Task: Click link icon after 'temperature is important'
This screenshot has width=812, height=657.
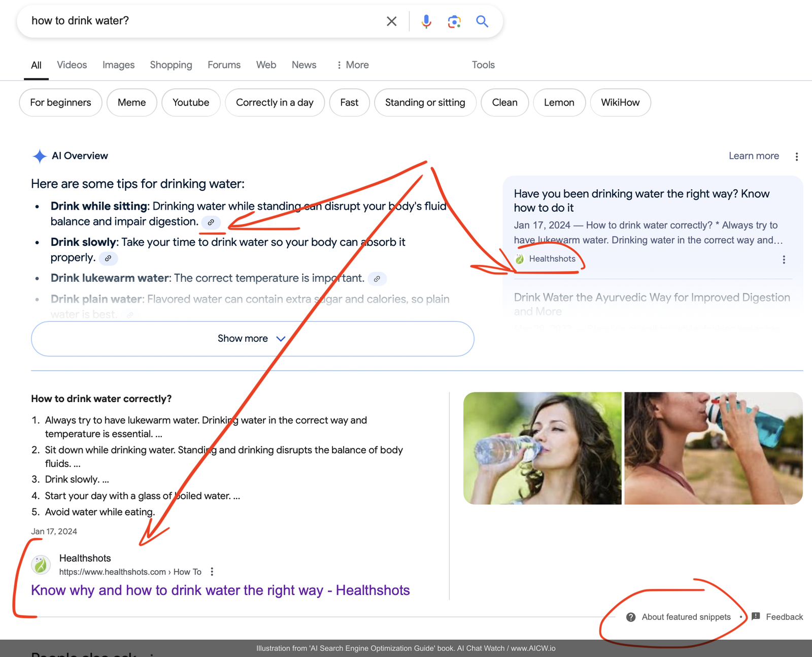Action: coord(377,279)
